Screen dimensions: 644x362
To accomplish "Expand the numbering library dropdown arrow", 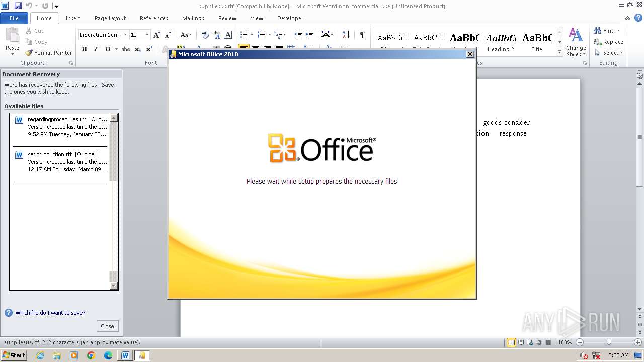I will click(x=269, y=35).
